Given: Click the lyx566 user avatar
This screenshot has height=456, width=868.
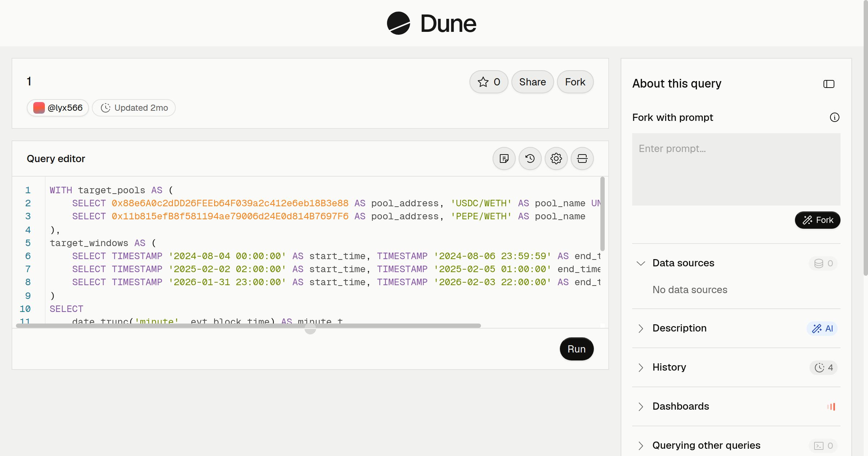Looking at the screenshot, I should coord(39,108).
